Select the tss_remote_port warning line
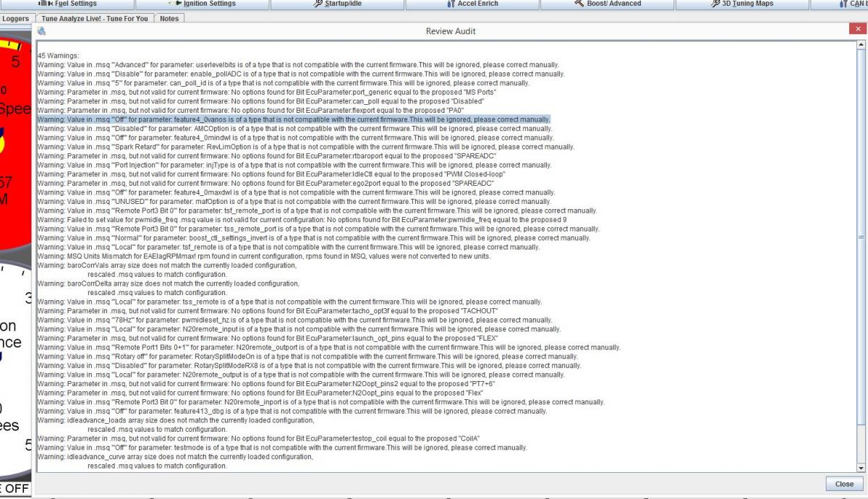The width and height of the screenshot is (868, 499). (x=319, y=229)
